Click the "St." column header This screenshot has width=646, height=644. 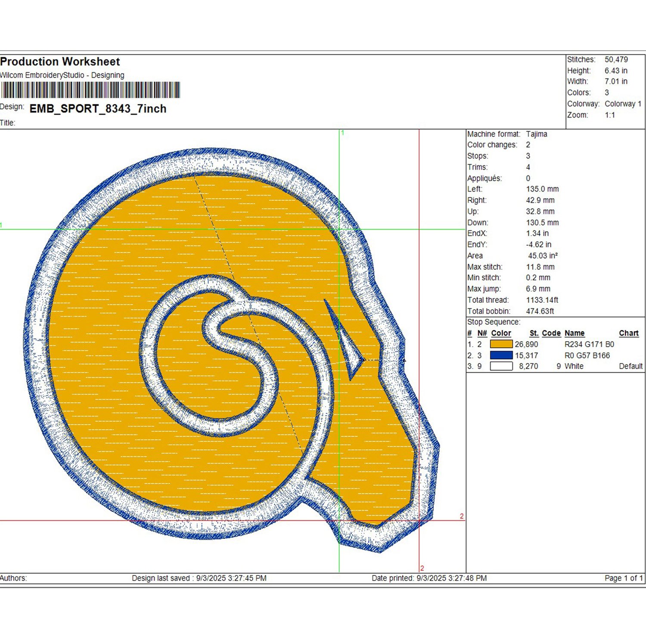click(534, 333)
